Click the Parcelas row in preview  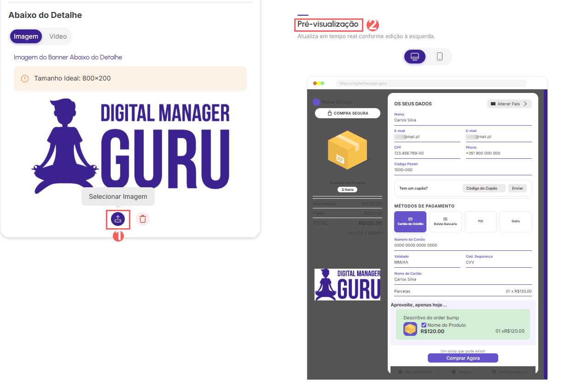[463, 291]
